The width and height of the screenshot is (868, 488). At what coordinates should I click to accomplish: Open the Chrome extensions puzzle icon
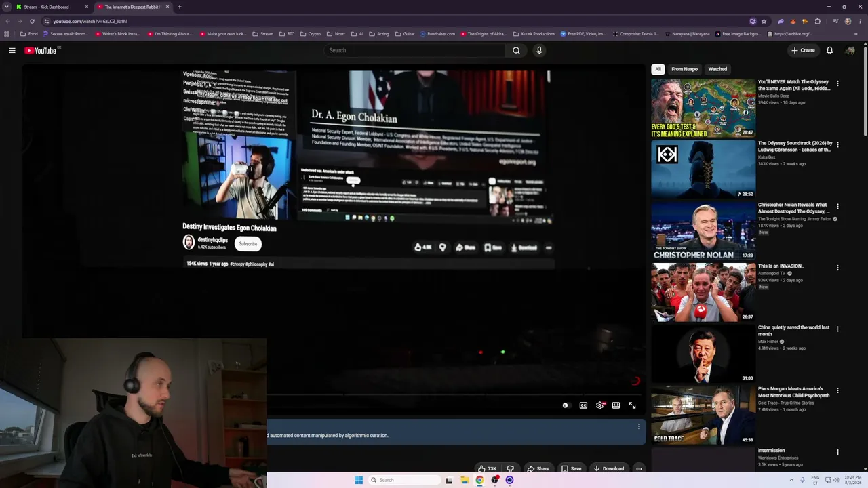[817, 21]
